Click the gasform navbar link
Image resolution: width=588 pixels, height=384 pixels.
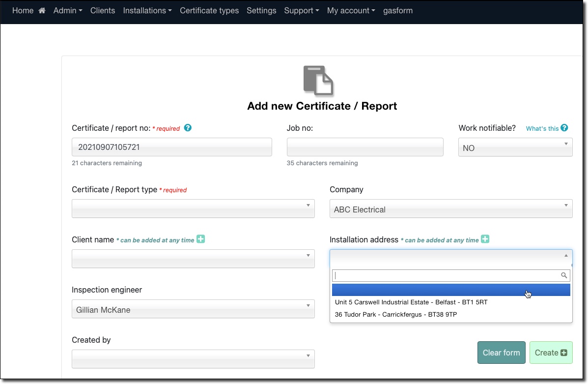[398, 10]
